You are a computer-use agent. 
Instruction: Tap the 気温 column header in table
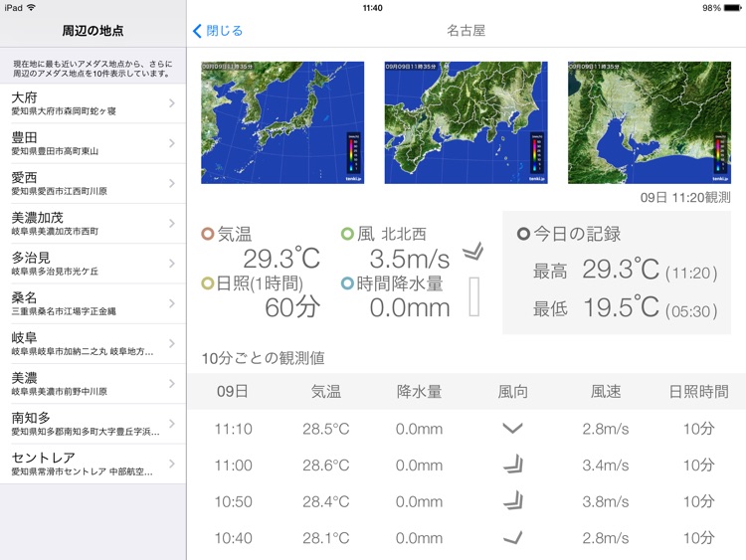[326, 392]
